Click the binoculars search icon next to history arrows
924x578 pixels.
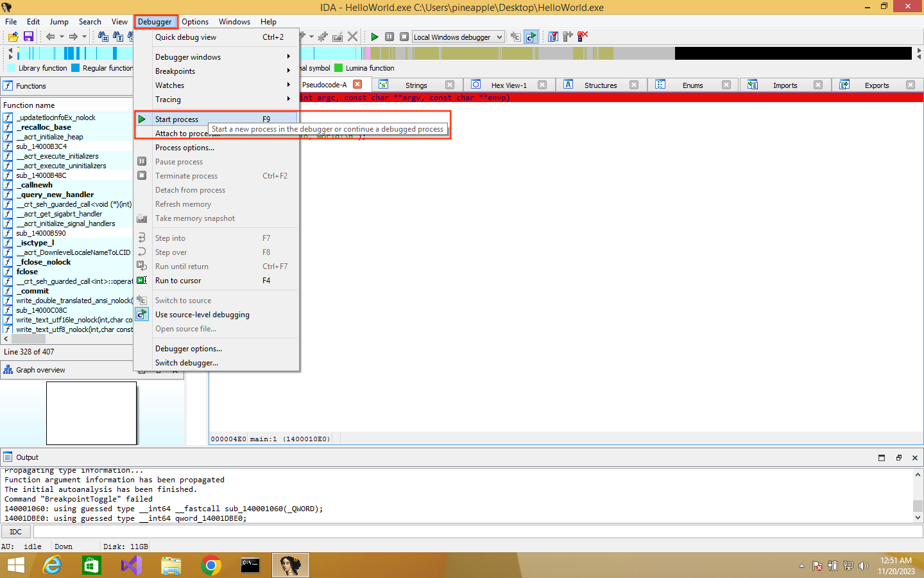pos(103,37)
